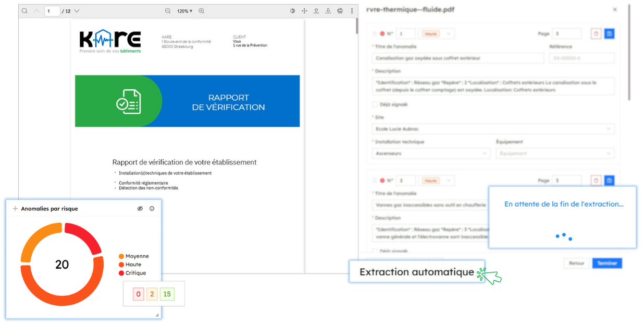This screenshot has height=323, width=644.
Task: Open the Installation technique dropdown Ascenseurs
Action: tap(431, 153)
